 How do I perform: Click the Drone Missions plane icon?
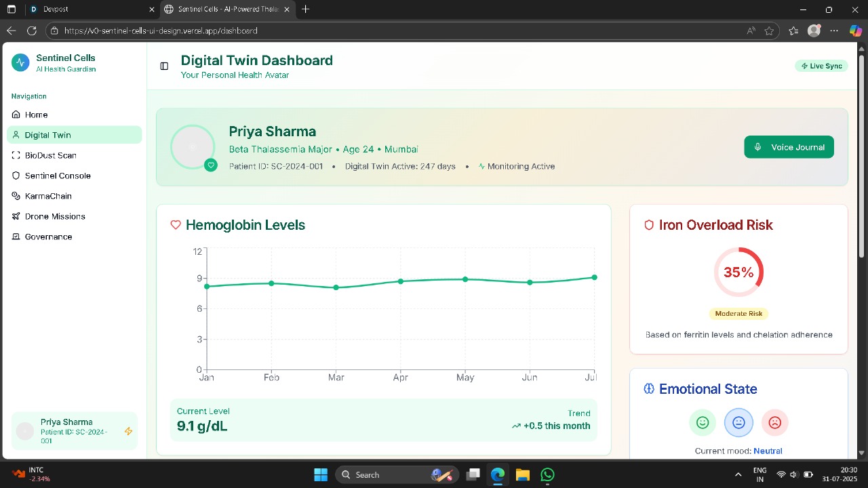tap(16, 216)
